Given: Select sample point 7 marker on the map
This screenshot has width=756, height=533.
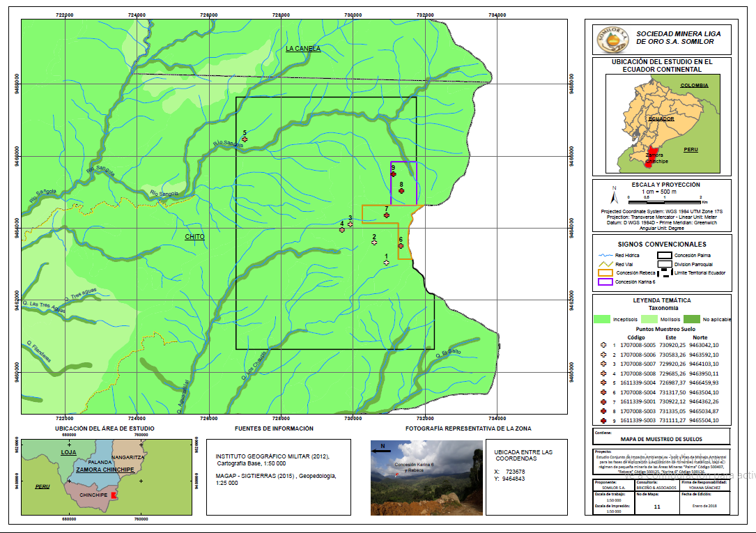Looking at the screenshot, I should [x=387, y=215].
